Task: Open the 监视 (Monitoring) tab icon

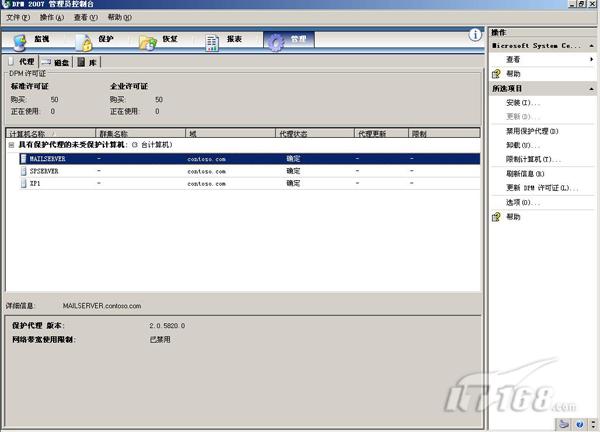Action: point(19,42)
